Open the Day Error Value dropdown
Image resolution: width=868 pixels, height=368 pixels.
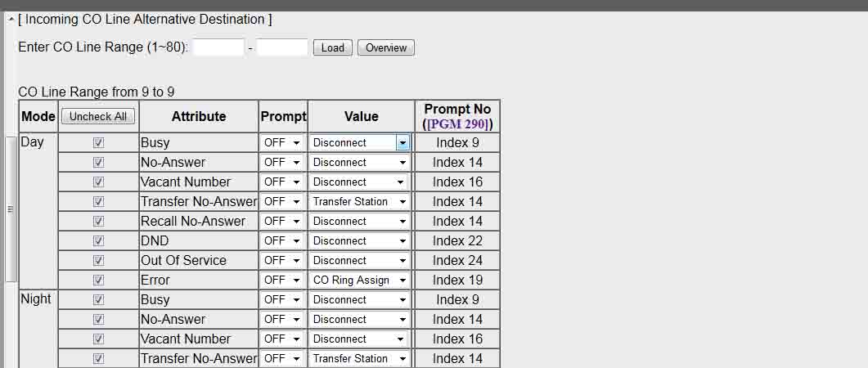360,280
